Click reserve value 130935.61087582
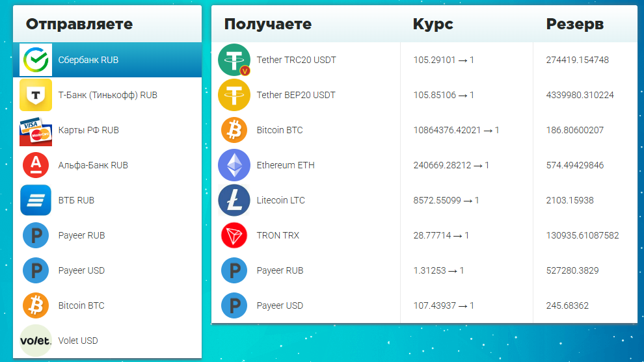The image size is (644, 362). pyautogui.click(x=582, y=235)
